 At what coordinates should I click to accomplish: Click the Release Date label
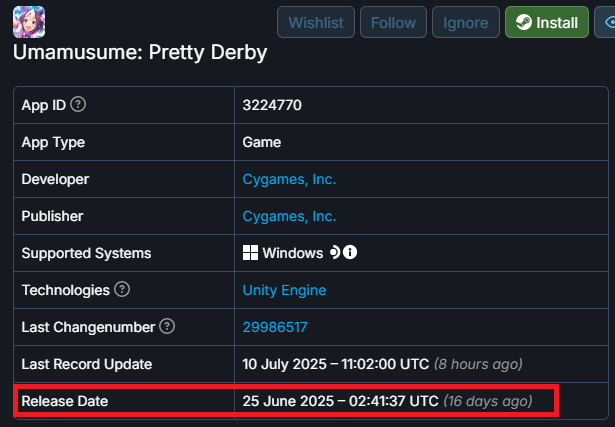coord(65,401)
